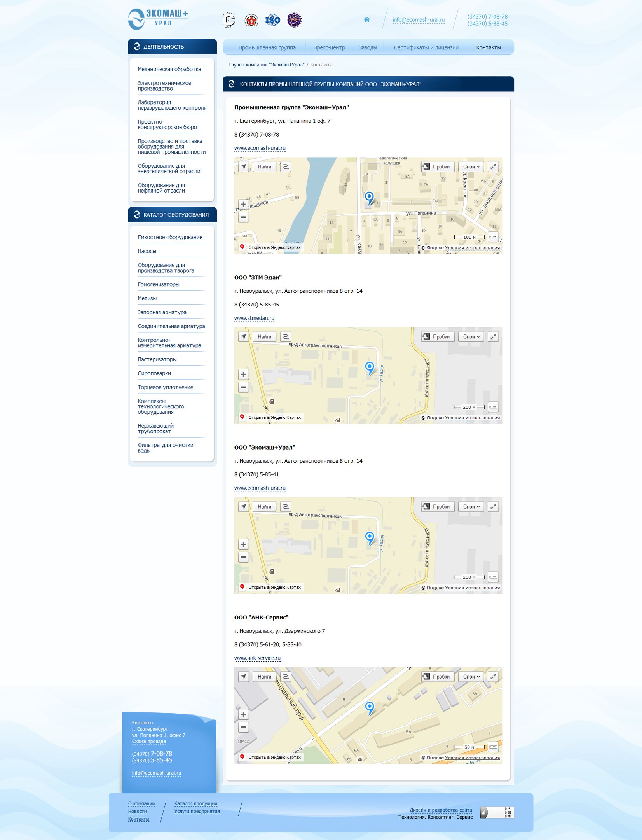Click the red star certificate badge

pyautogui.click(x=251, y=20)
